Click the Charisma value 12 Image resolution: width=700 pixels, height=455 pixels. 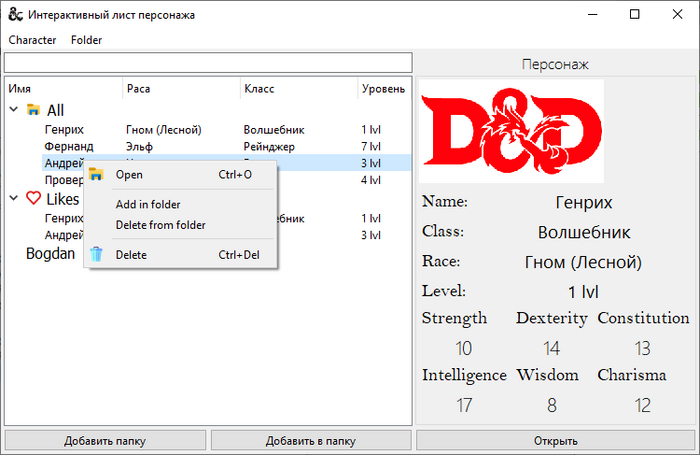click(642, 405)
